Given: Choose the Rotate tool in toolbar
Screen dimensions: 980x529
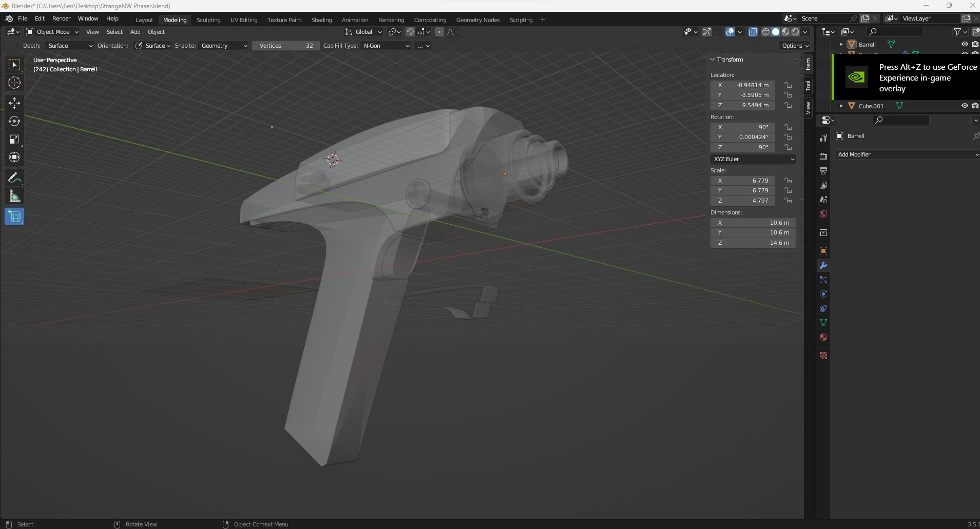Looking at the screenshot, I should click(14, 121).
